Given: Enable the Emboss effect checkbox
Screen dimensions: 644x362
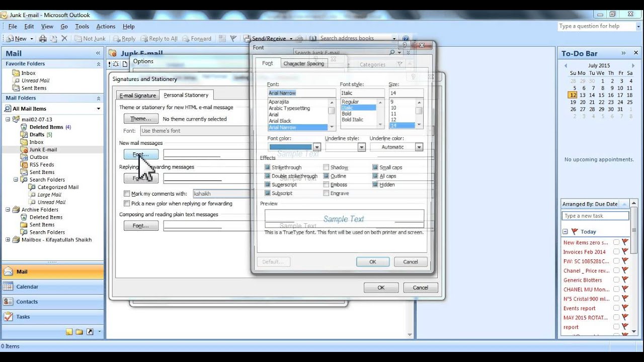Looking at the screenshot, I should click(x=327, y=185).
